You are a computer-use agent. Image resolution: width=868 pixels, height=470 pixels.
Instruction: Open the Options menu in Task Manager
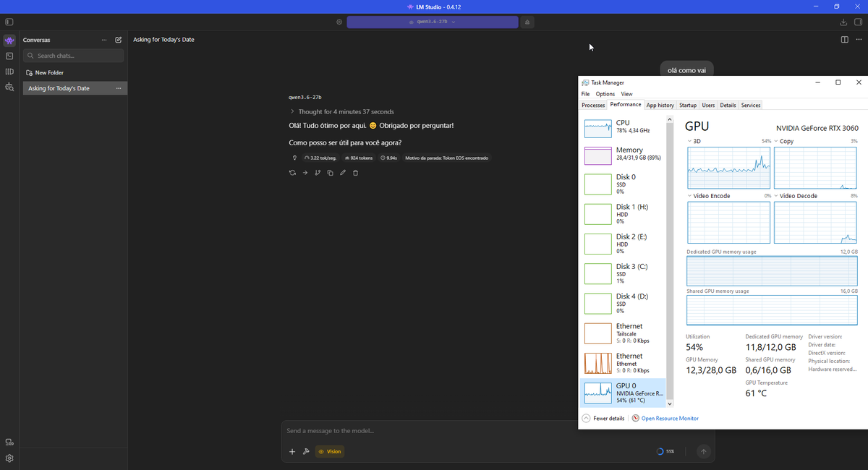coord(605,94)
